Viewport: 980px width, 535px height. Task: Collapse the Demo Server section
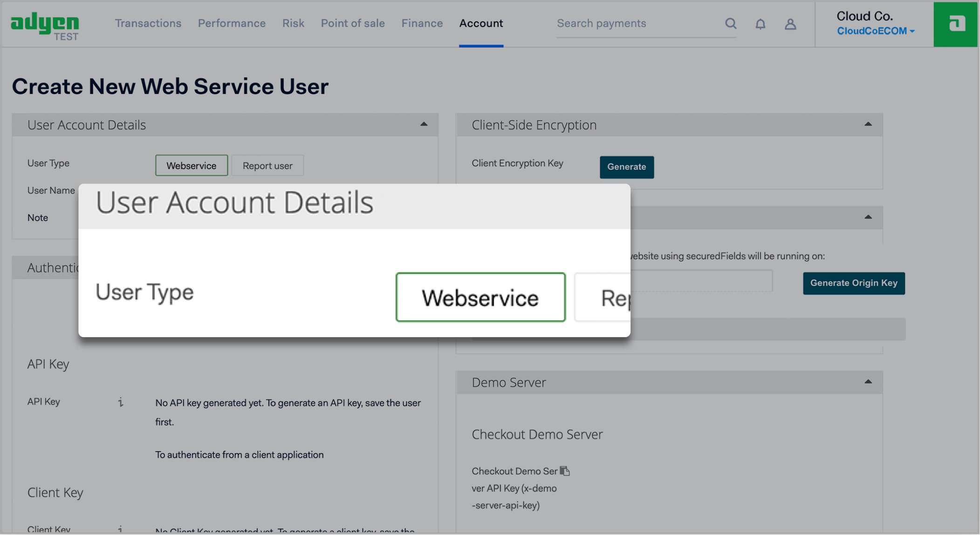pyautogui.click(x=868, y=382)
